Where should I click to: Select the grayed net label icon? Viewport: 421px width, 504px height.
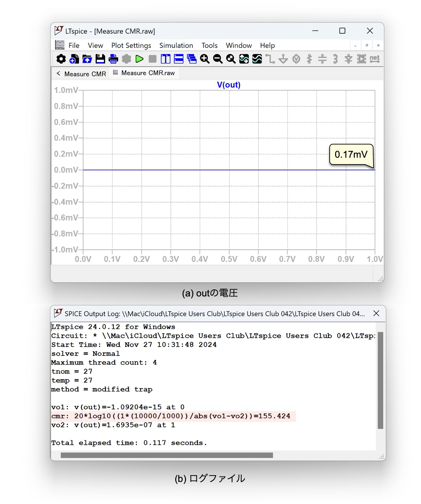coord(374,59)
